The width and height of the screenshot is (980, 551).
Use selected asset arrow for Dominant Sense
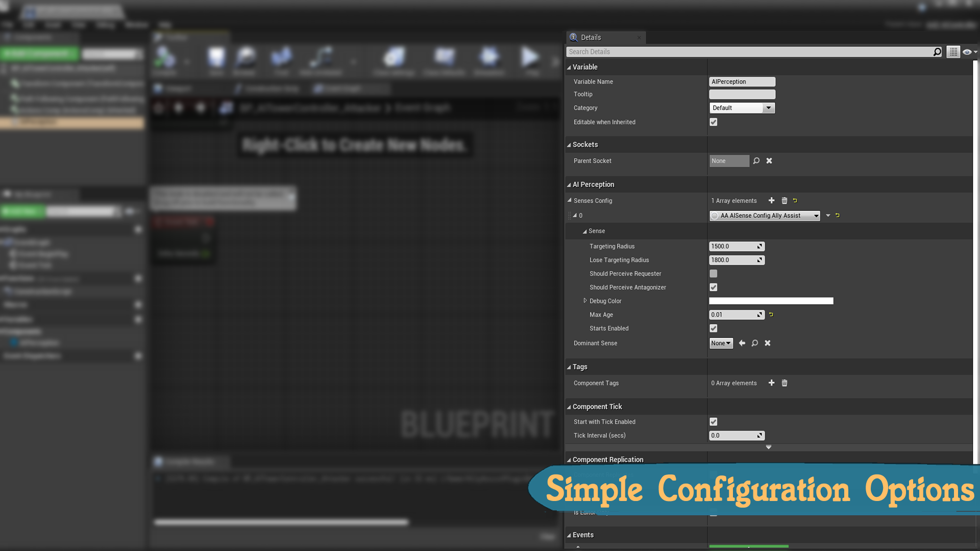point(742,343)
